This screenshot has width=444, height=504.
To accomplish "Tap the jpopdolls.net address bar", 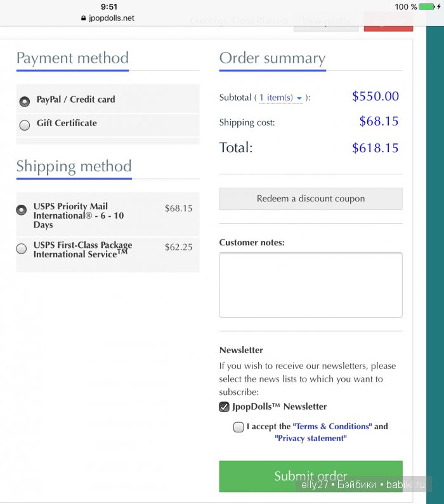I will coord(112,18).
